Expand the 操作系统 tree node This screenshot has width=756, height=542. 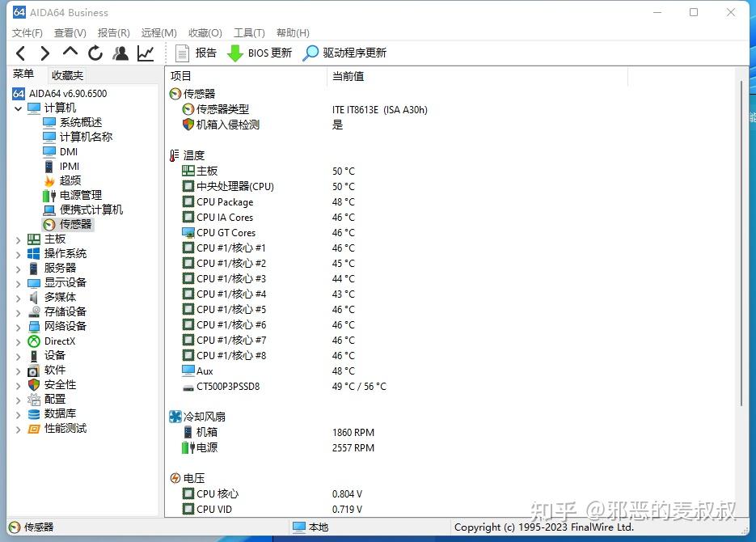click(x=19, y=254)
